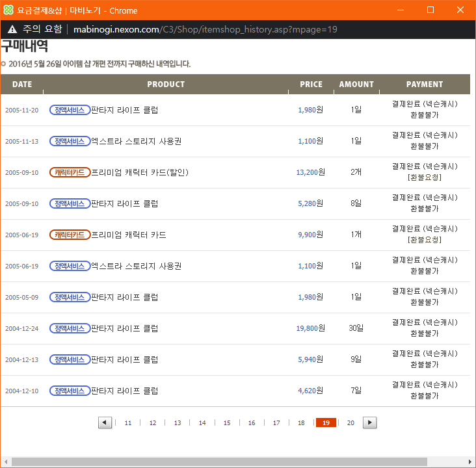This screenshot has width=476, height=468.
Task: Click the price 4,620원
Action: 311,391
